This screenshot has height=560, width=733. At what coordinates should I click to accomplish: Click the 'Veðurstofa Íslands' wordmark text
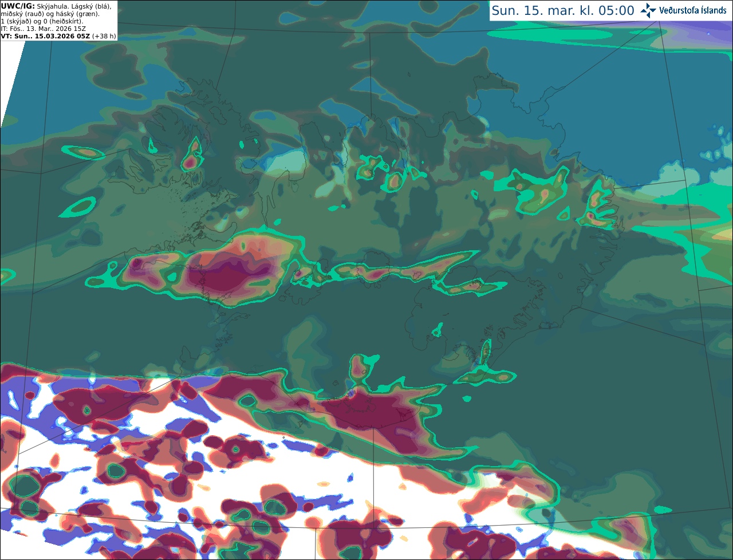coord(693,10)
